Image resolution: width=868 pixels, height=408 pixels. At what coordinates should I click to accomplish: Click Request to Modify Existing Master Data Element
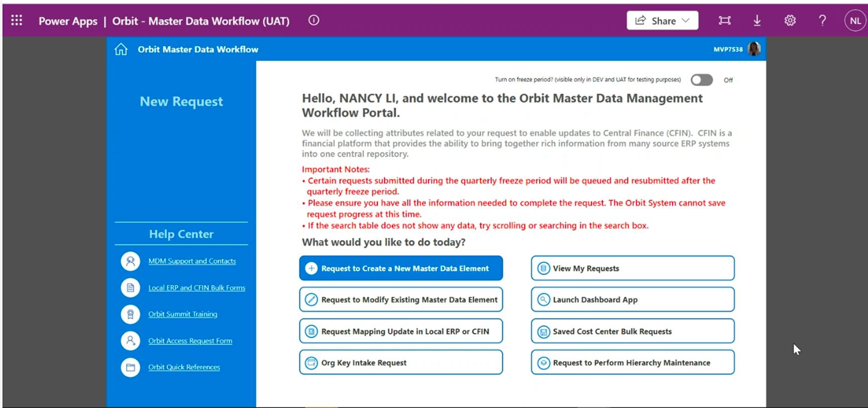401,300
